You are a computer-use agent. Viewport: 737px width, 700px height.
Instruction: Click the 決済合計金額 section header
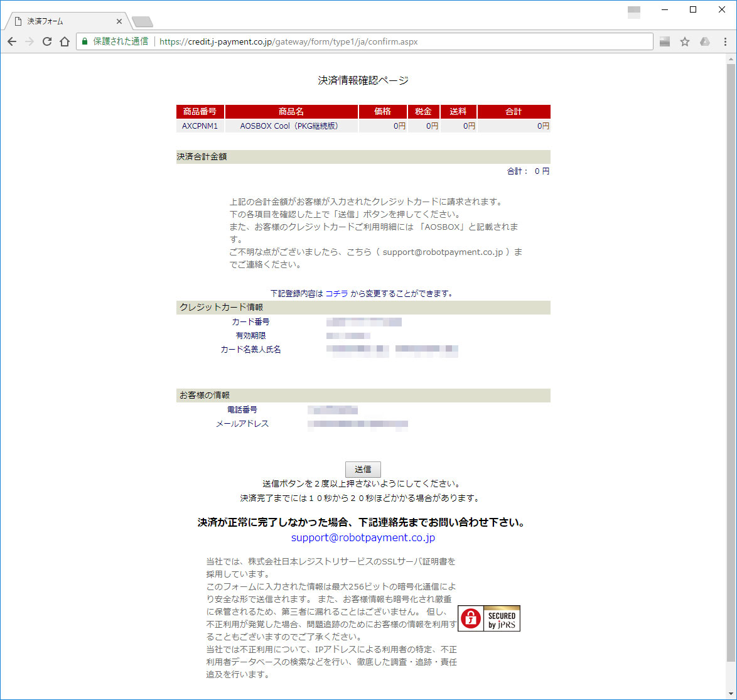click(363, 156)
